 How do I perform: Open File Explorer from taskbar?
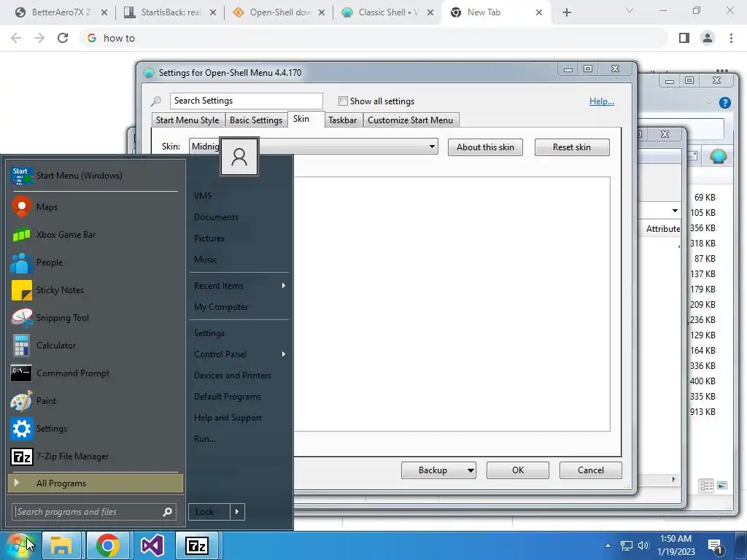(x=61, y=545)
